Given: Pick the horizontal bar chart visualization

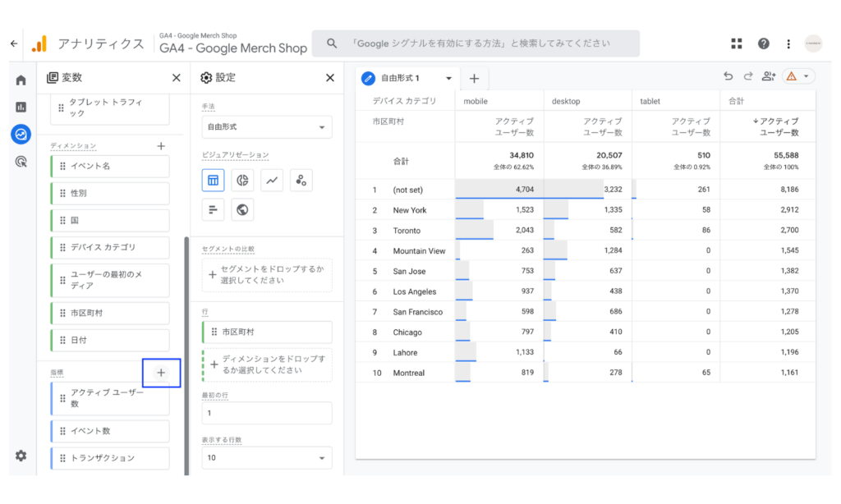Looking at the screenshot, I should [x=213, y=209].
